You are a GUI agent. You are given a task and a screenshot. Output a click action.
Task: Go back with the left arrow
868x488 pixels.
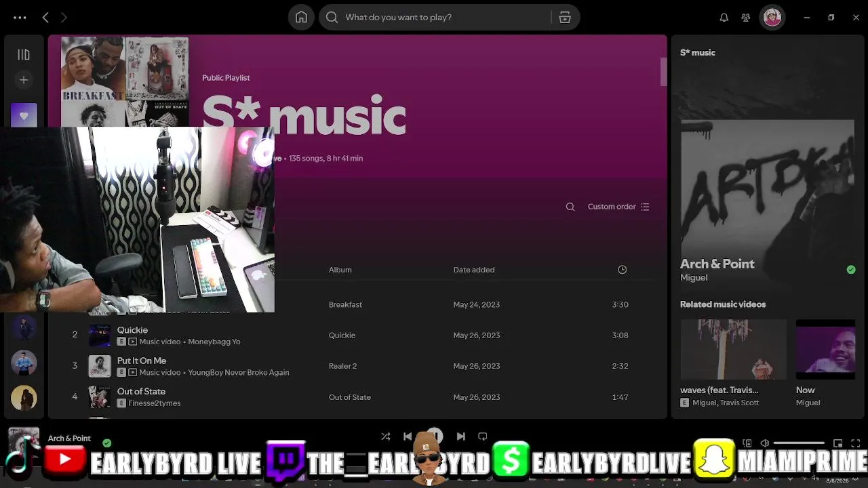point(45,18)
